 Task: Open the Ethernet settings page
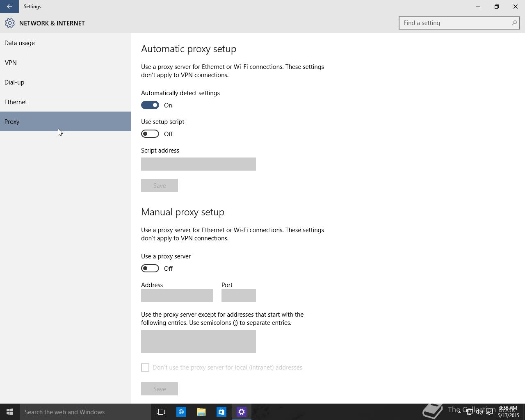[x=66, y=102]
